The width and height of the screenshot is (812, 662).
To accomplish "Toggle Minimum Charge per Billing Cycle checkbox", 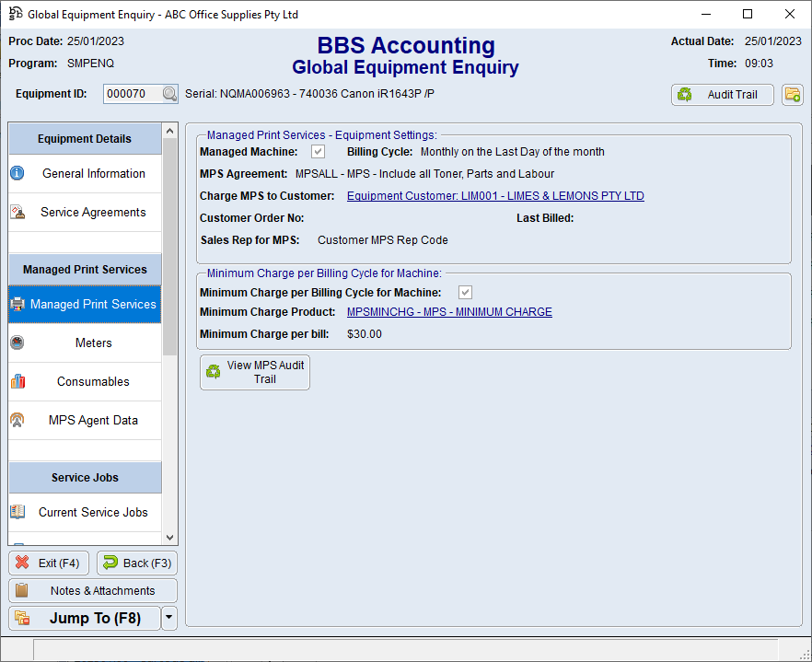I will (x=466, y=293).
